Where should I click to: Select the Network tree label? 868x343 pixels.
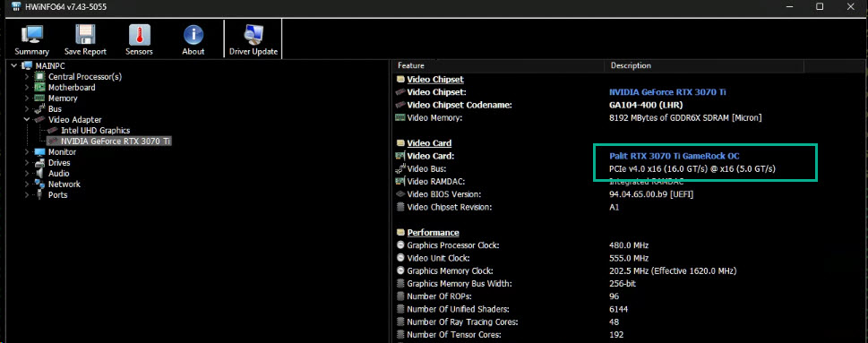click(x=64, y=184)
